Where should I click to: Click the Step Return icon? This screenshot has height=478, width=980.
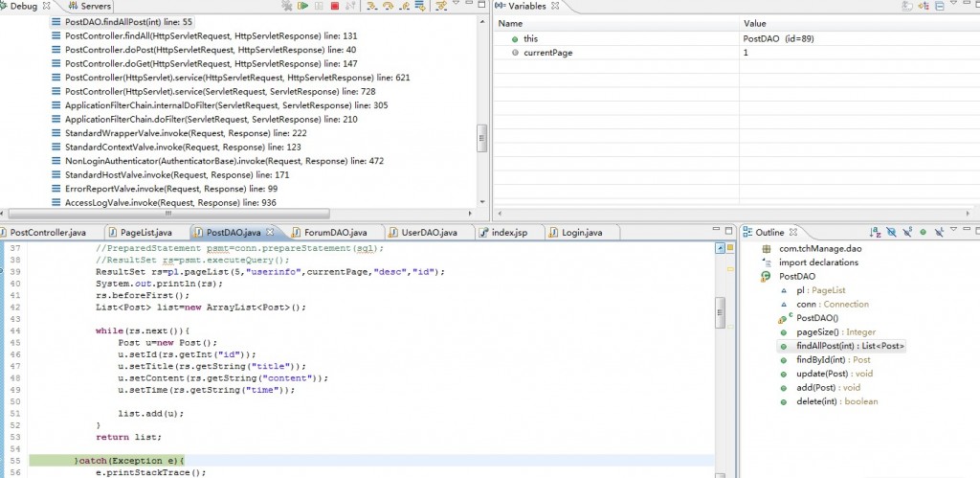click(403, 6)
